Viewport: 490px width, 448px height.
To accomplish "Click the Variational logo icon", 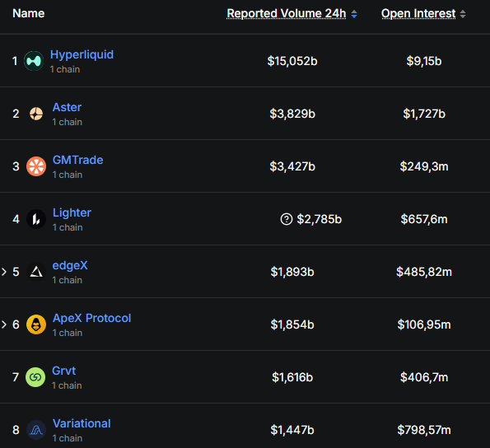I will click(36, 430).
